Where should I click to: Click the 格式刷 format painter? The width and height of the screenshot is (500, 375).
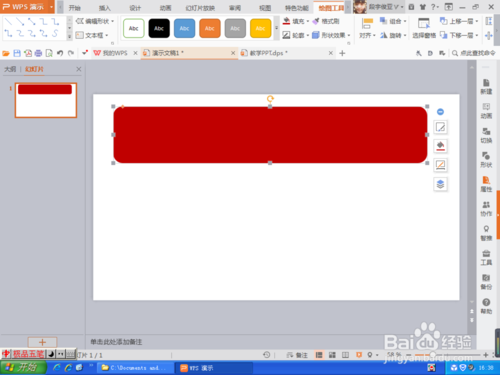pos(326,21)
